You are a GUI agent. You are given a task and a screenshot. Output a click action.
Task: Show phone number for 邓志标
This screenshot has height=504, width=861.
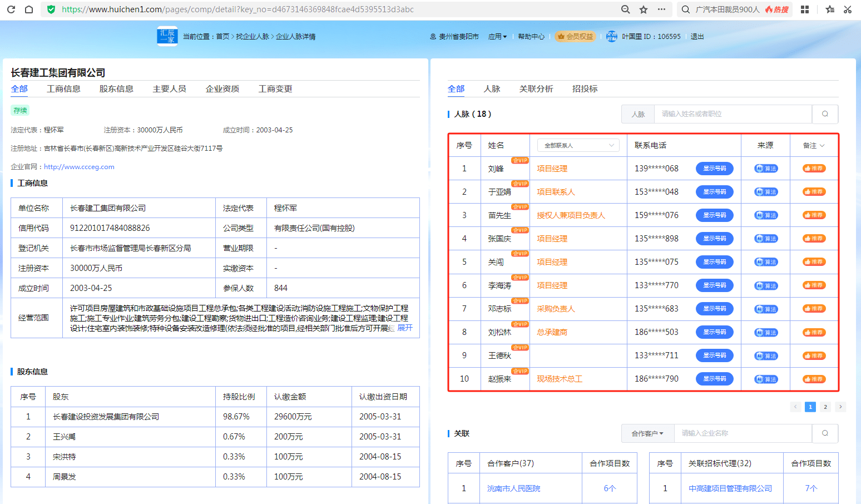coord(715,309)
